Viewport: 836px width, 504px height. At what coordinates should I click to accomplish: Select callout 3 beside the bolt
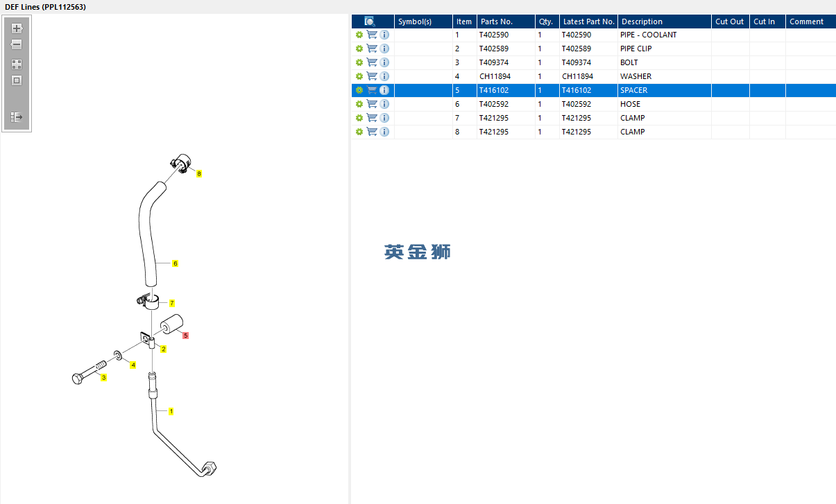[104, 377]
